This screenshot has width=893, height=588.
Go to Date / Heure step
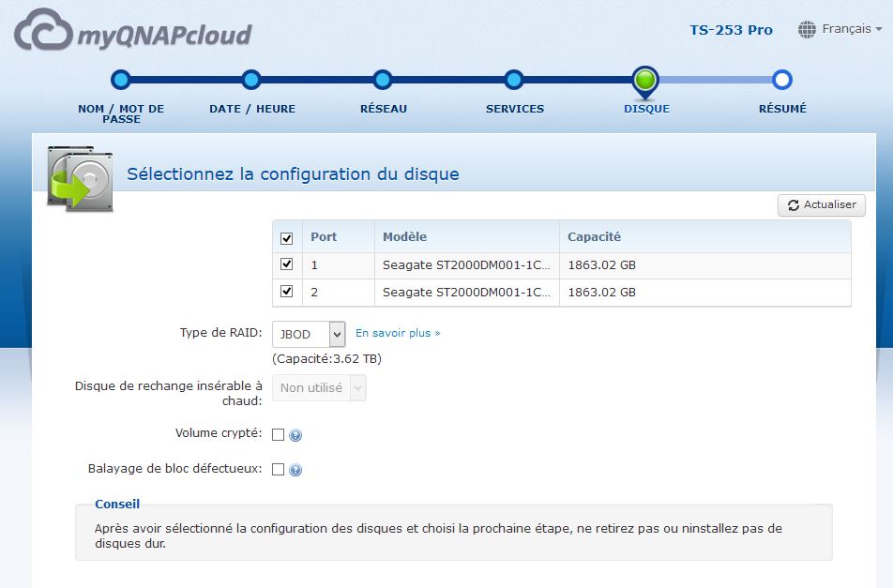[x=251, y=80]
